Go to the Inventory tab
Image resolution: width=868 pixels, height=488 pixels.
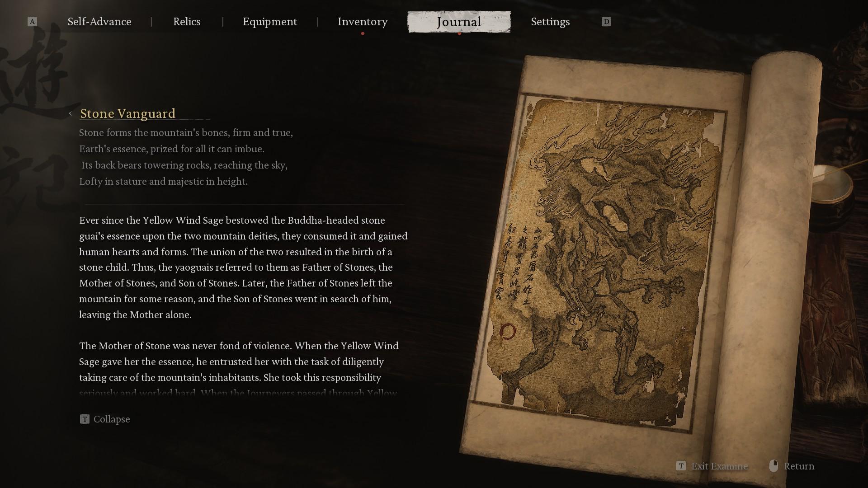pyautogui.click(x=363, y=22)
